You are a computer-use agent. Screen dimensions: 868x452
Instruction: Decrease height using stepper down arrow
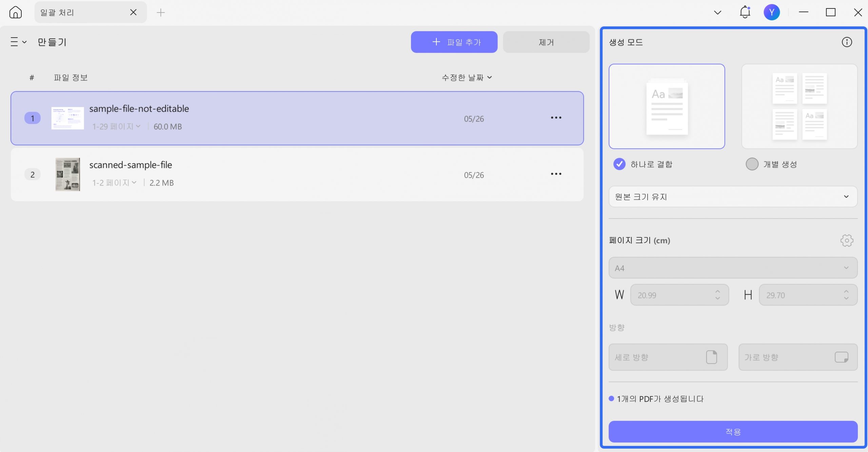tap(846, 298)
